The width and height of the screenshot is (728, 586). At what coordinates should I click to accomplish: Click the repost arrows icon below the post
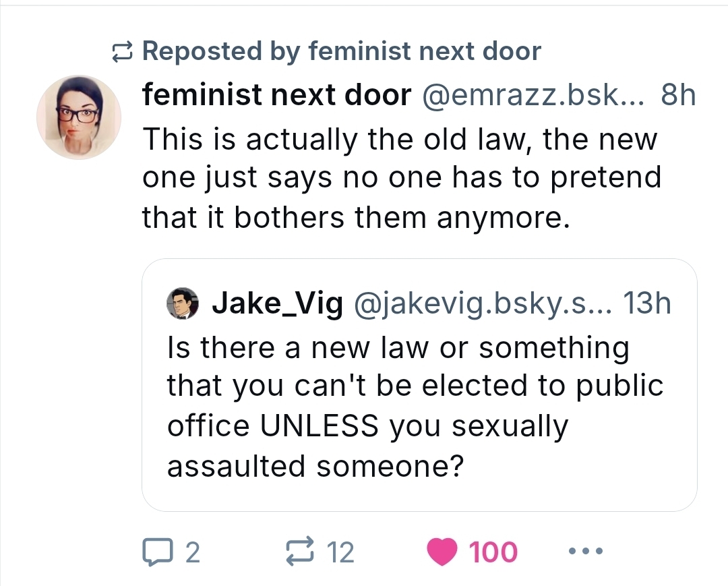click(x=302, y=552)
